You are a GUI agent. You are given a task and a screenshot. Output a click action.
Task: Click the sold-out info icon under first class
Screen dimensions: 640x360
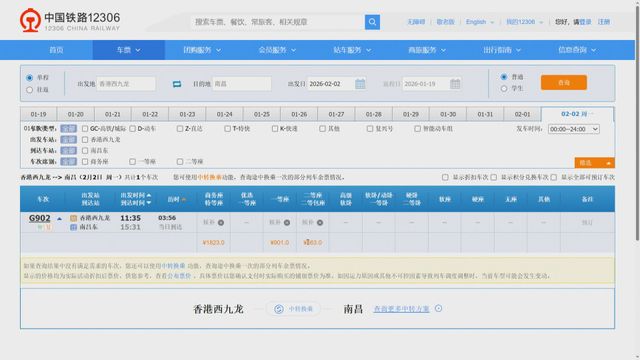tap(287, 222)
